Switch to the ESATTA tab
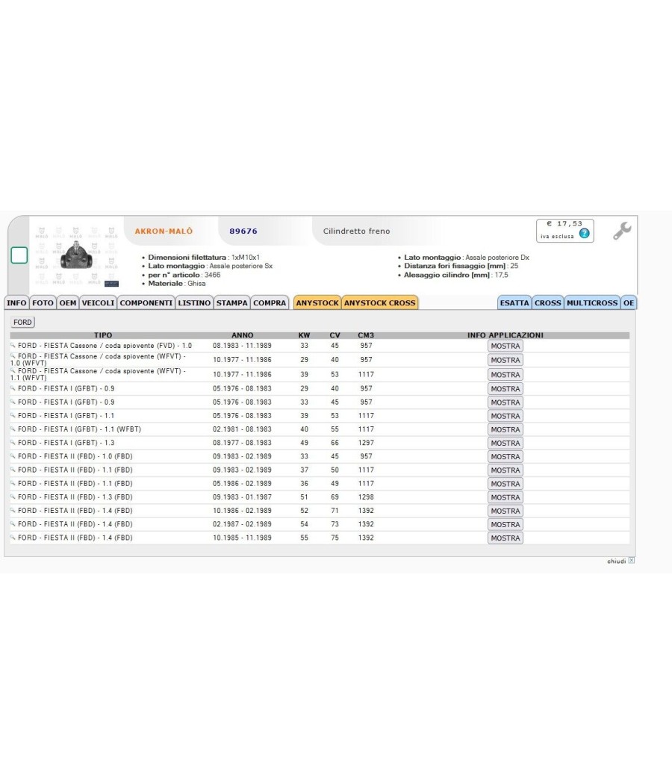Viewport: 672px width, 784px height. click(514, 302)
